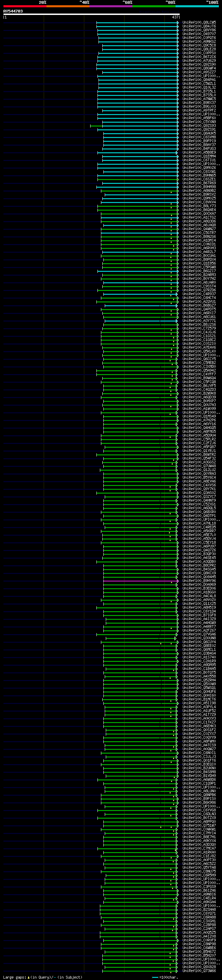
Task: Open hit UniRef100_B6GZI7
Action: click(x=199, y=271)
